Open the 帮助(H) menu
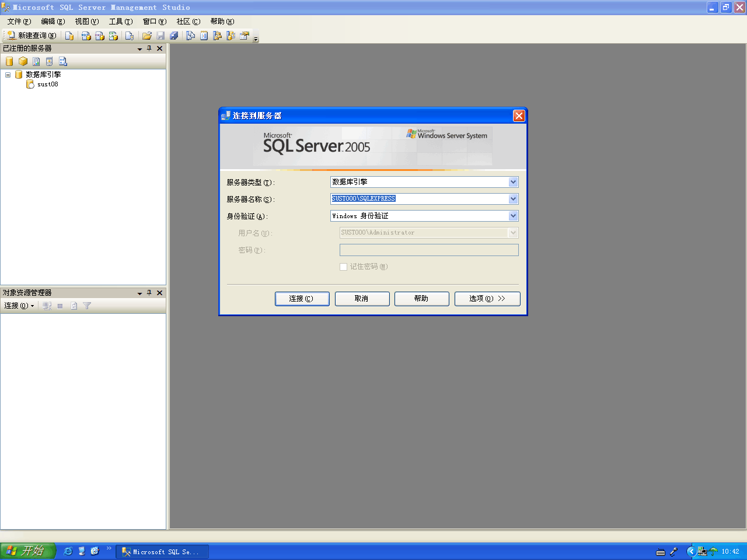This screenshot has height=560, width=747. 222,22
